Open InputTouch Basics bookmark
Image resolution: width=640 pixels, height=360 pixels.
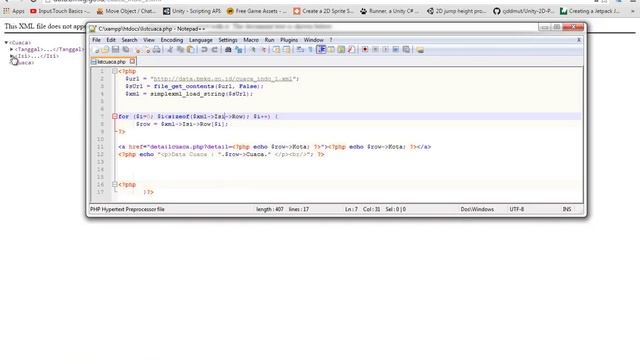click(60, 11)
